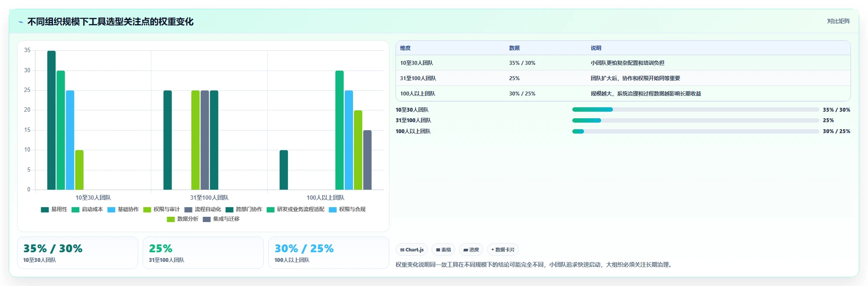This screenshot has width=868, height=286.
Task: Select the 表格 tag chip
Action: click(x=443, y=250)
